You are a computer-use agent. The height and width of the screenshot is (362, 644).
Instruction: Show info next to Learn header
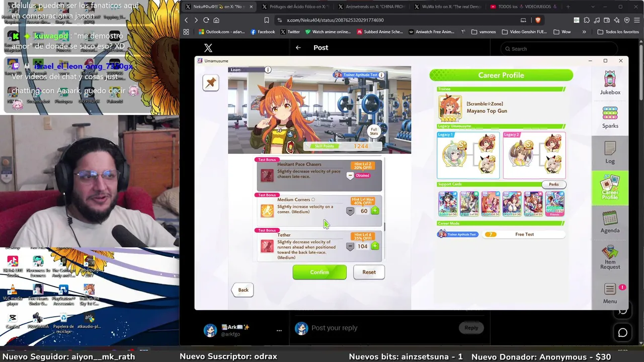point(268,70)
